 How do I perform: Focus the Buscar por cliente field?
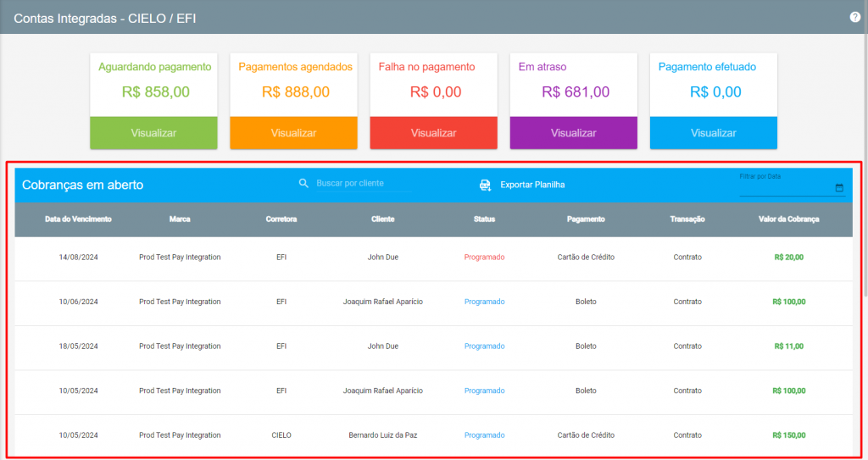(364, 183)
